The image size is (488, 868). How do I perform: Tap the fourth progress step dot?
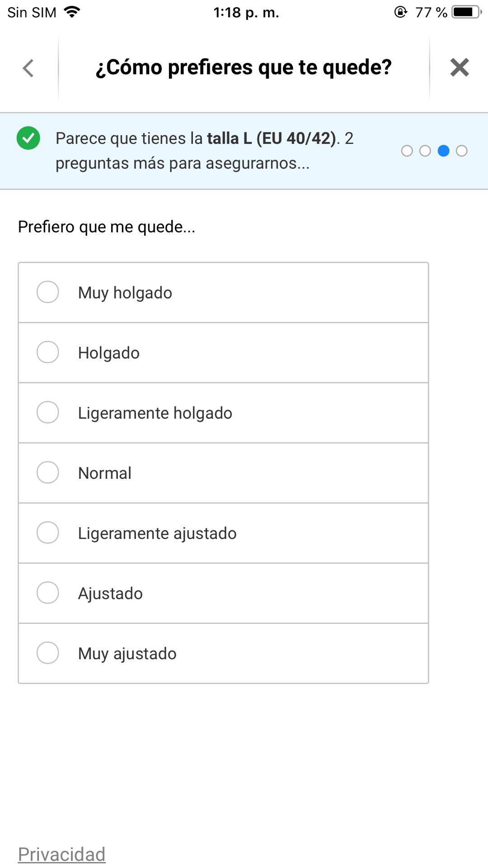[x=462, y=151]
